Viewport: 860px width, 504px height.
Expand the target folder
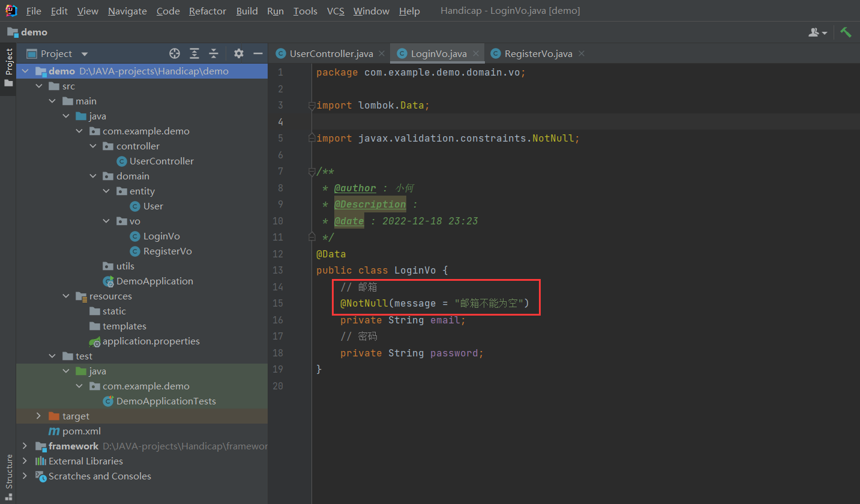38,416
